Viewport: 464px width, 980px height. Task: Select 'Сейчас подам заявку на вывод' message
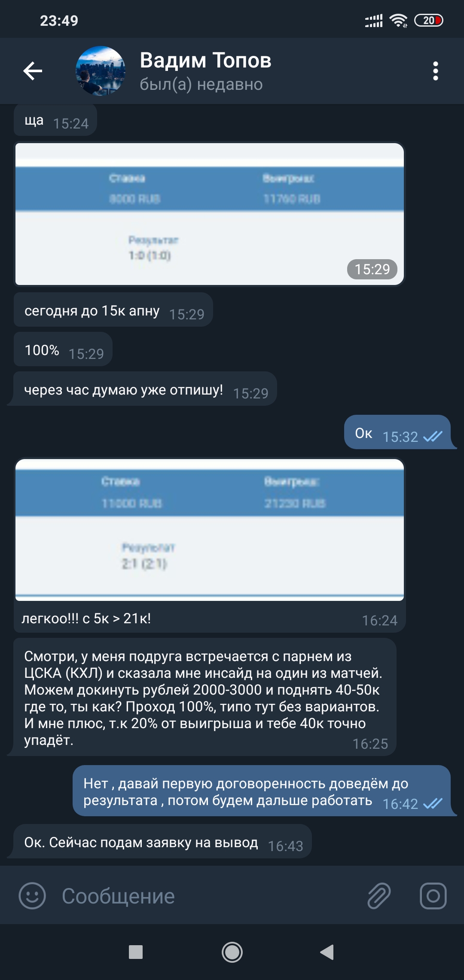pos(163,842)
